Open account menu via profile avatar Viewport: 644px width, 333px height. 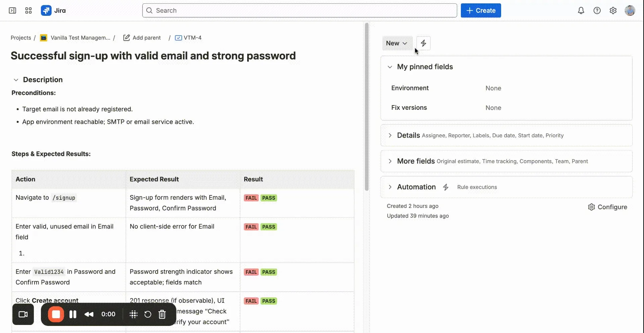click(x=630, y=10)
